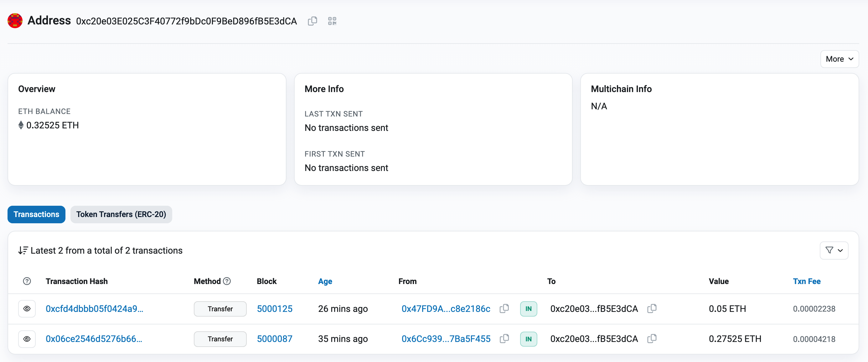Copy sender address 0x6Cc939...7Ba5F455

[x=504, y=339]
